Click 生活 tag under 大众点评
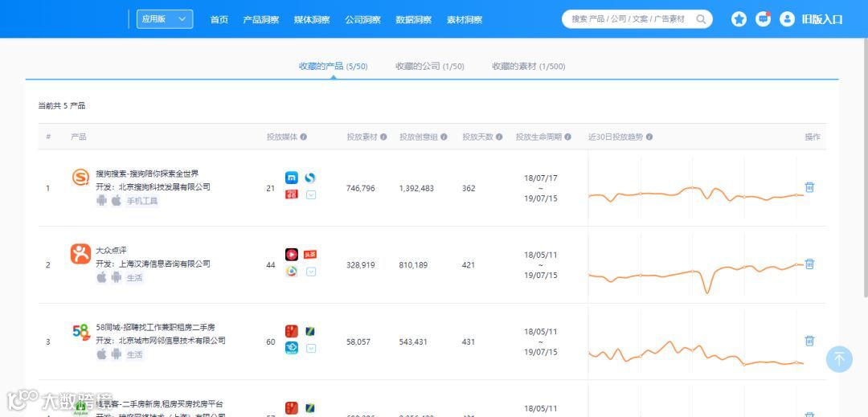The width and height of the screenshot is (868, 417). [x=134, y=278]
